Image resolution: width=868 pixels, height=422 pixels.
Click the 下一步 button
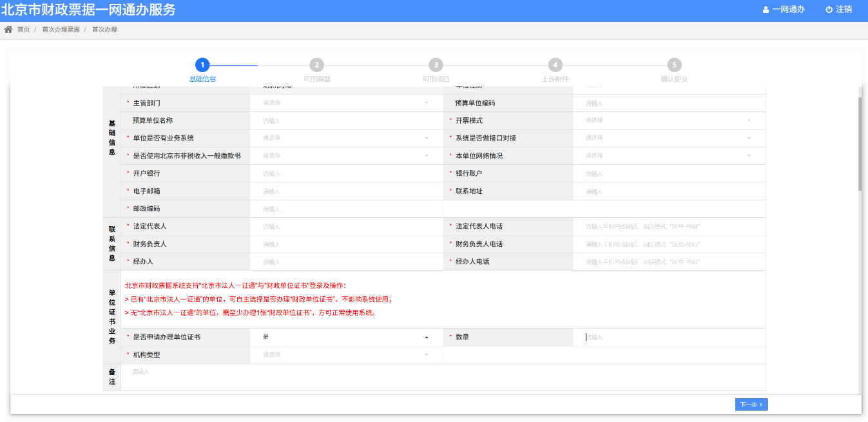point(751,405)
